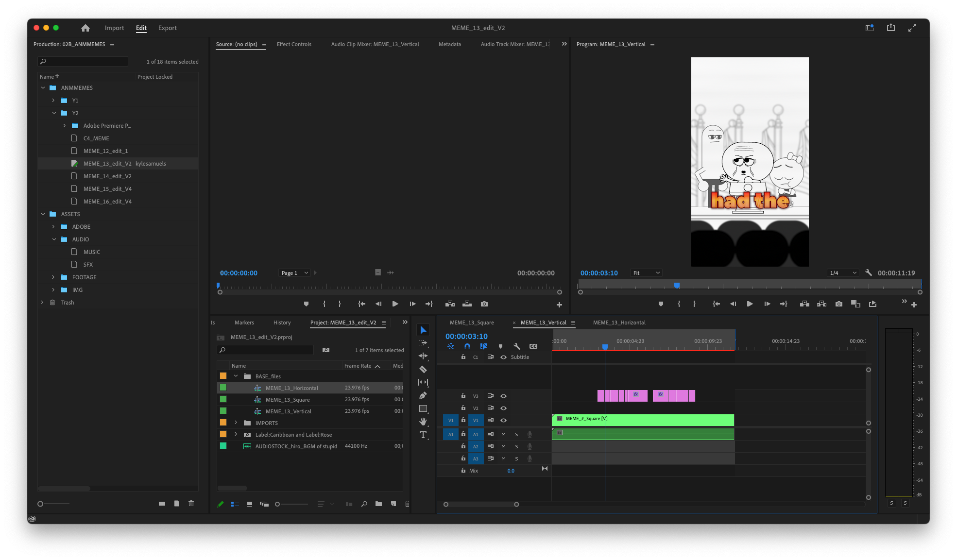This screenshot has width=957, height=560.
Task: Export frame in Program monitor
Action: (839, 304)
